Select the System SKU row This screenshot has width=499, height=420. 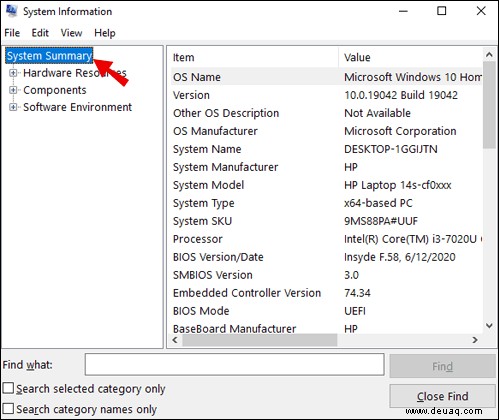[326, 221]
